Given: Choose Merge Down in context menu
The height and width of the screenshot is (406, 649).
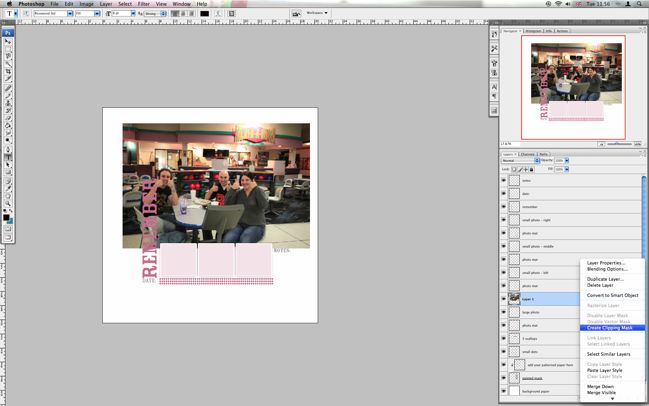Looking at the screenshot, I should click(x=600, y=387).
